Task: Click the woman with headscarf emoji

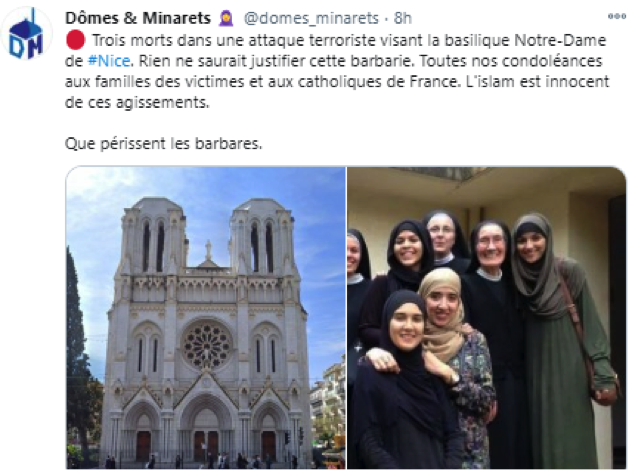Action: click(x=226, y=18)
